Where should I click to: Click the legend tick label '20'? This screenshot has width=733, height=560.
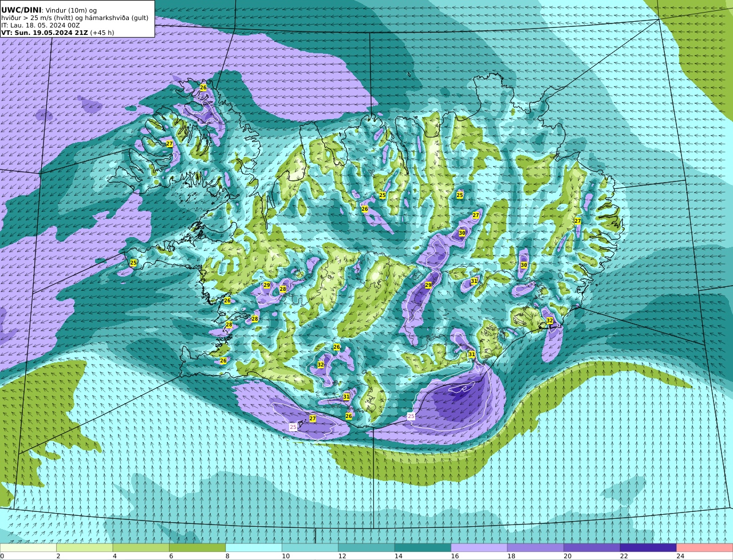click(x=568, y=556)
